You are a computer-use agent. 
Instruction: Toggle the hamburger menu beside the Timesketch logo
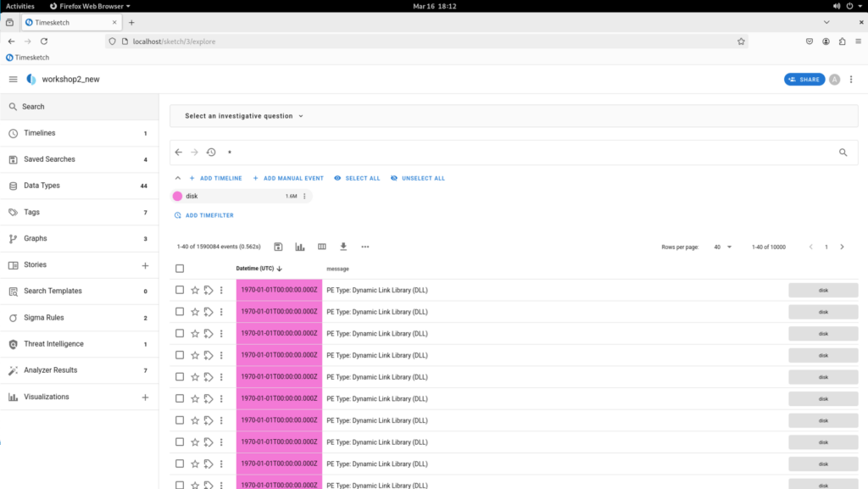pos(13,80)
